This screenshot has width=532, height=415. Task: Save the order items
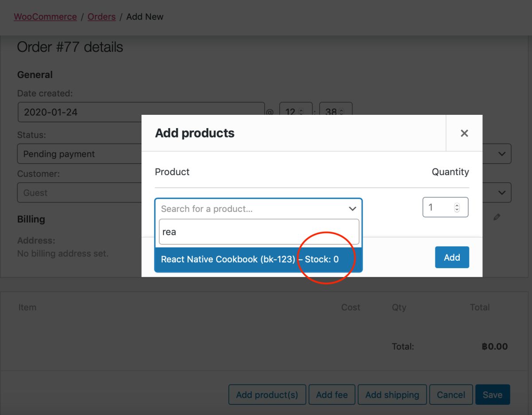[493, 395]
